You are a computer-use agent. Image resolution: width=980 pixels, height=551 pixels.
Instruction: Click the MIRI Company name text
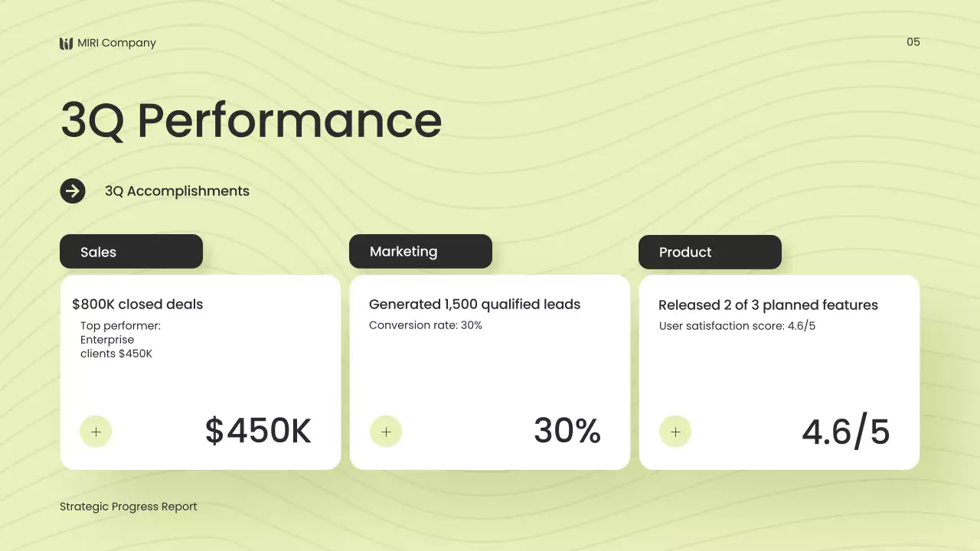click(116, 43)
